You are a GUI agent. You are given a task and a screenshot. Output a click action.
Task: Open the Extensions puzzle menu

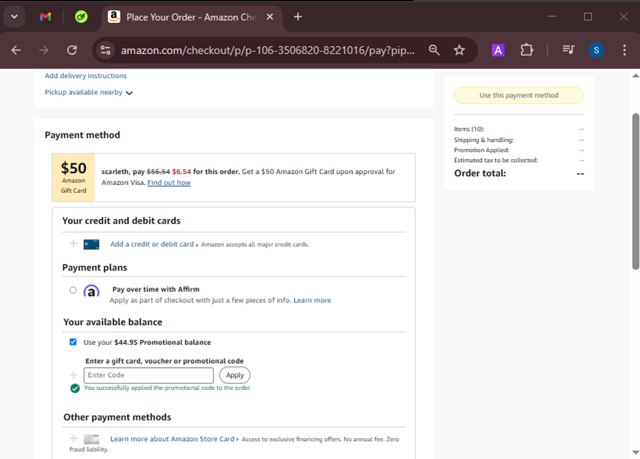pyautogui.click(x=527, y=50)
